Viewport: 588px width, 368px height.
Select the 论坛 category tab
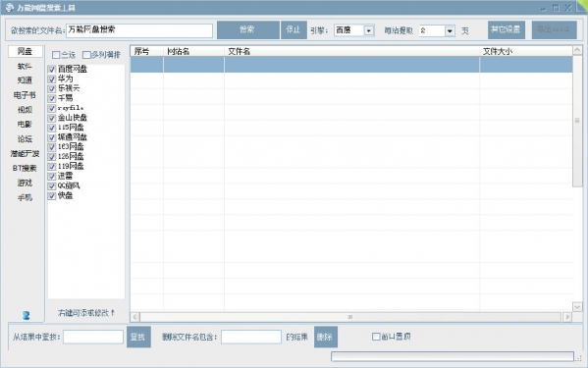25,139
